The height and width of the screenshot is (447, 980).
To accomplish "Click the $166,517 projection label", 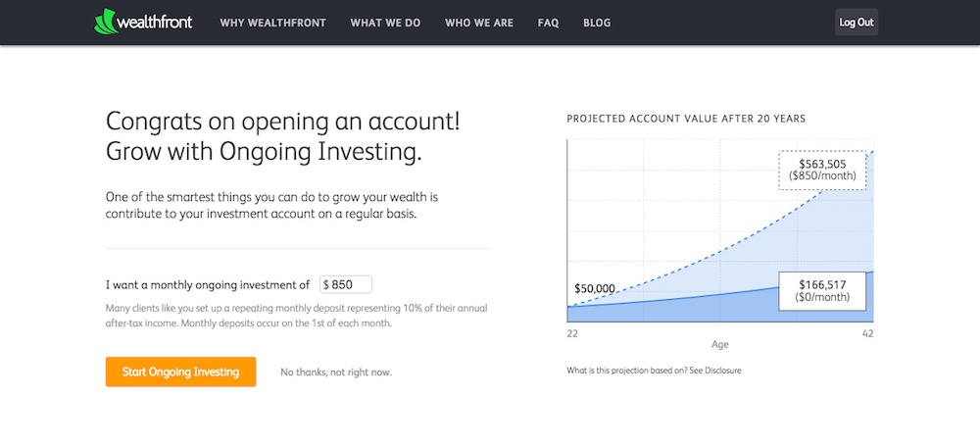I will (822, 290).
